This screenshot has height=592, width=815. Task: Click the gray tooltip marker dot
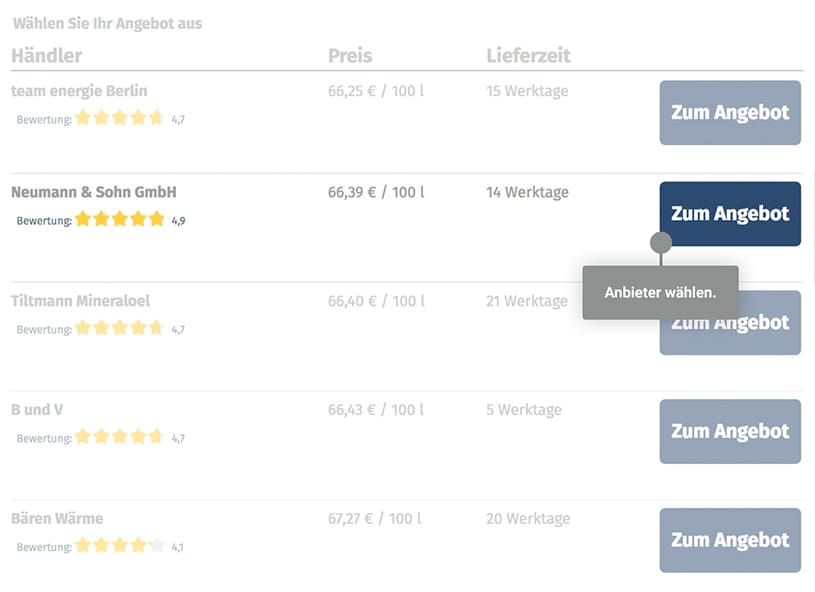660,242
